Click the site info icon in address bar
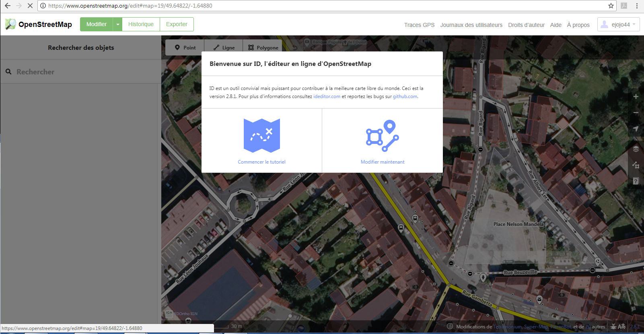Image resolution: width=644 pixels, height=334 pixels. [43, 6]
